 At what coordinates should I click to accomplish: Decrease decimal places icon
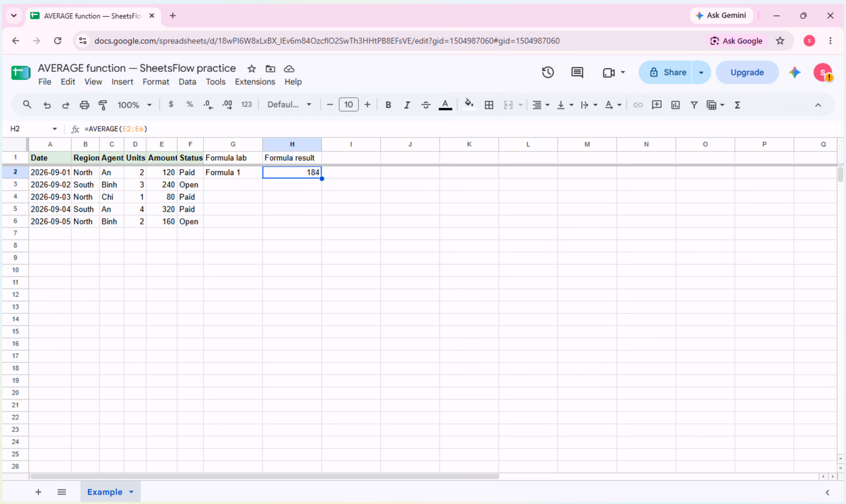point(208,105)
